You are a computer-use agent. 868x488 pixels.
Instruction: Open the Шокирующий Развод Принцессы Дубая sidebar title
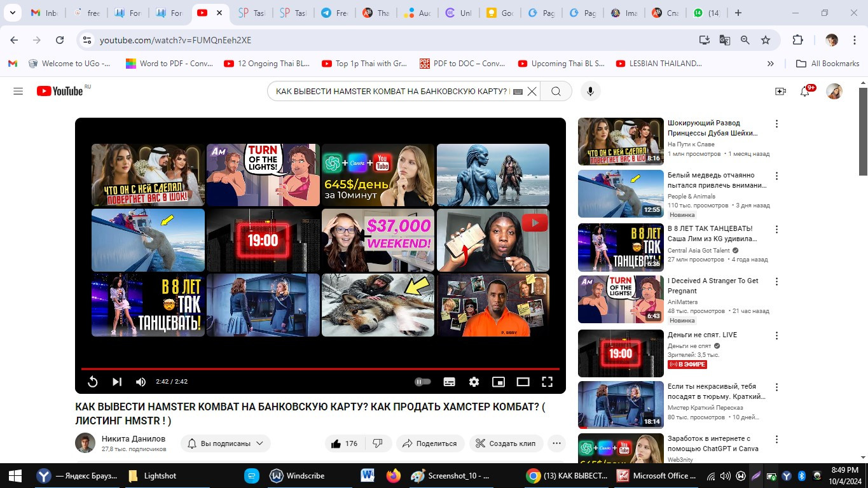[713, 128]
